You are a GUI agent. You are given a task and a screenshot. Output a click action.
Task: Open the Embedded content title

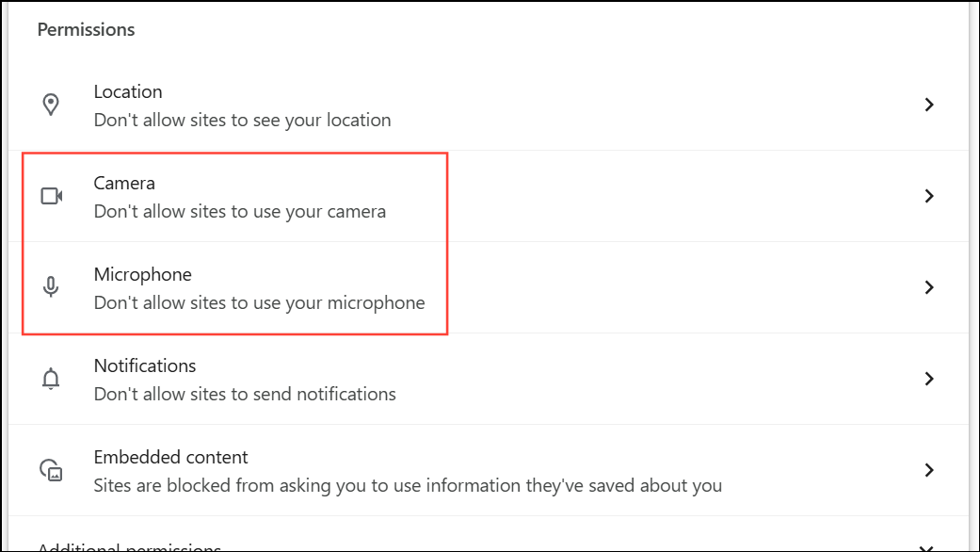point(170,457)
